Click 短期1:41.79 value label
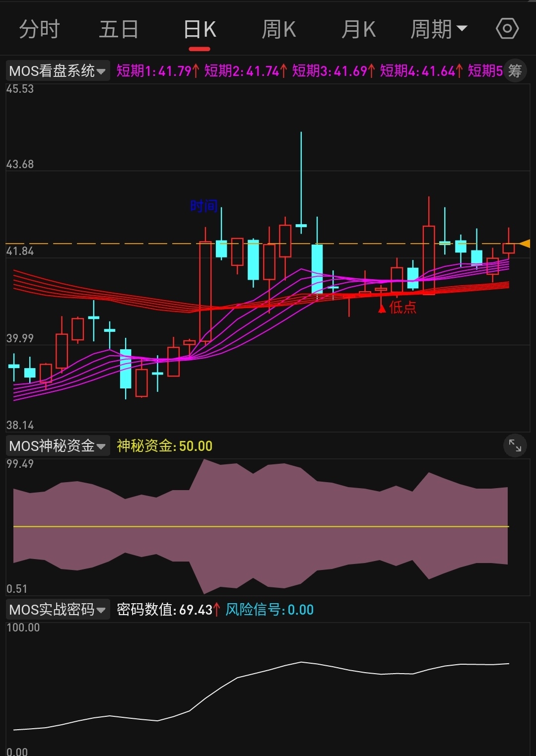This screenshot has height=756, width=536. [x=158, y=71]
